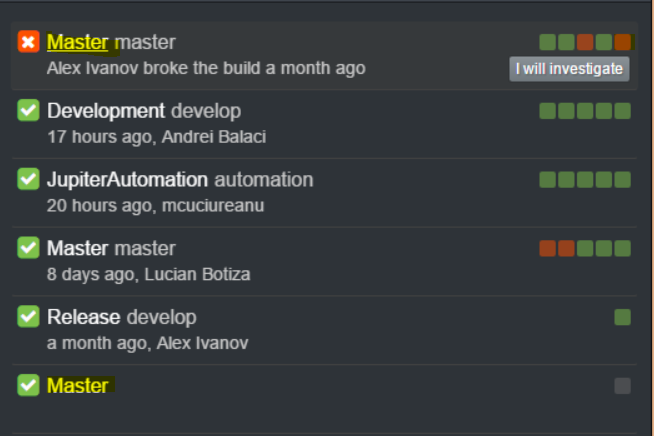Click green success icon beside JupiterAutomation
This screenshot has height=436, width=654.
click(28, 180)
